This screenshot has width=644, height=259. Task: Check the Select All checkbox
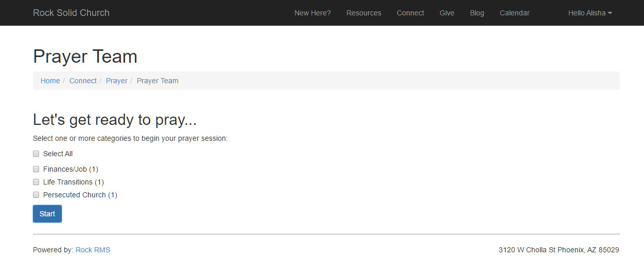(x=36, y=154)
